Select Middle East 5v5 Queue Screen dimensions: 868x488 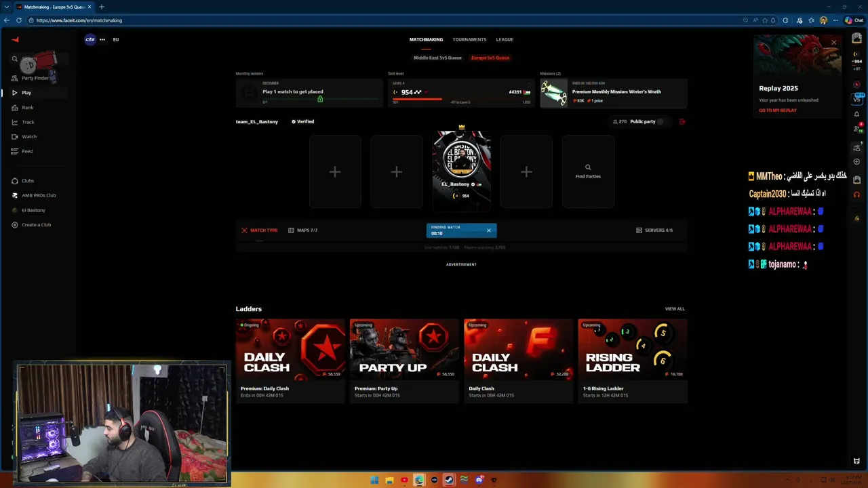click(x=437, y=58)
